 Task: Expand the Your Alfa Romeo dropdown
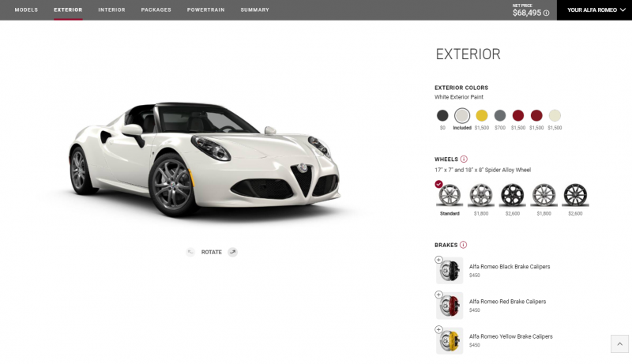coord(595,10)
